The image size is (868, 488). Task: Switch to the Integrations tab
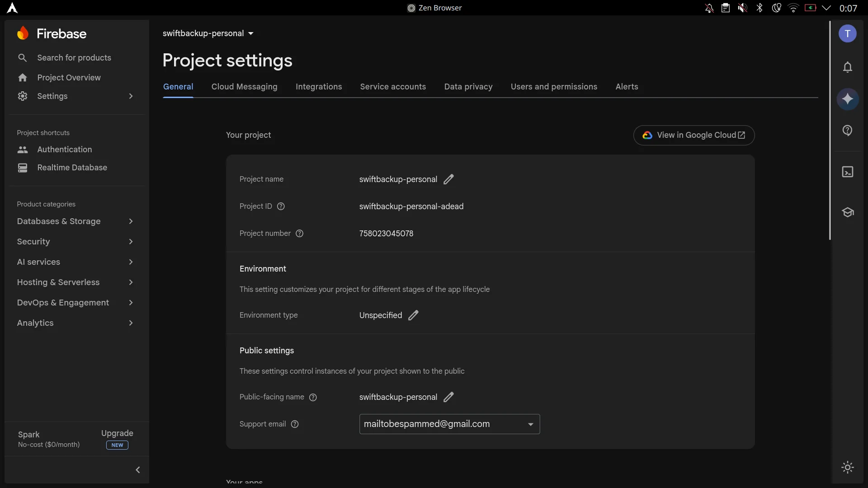pyautogui.click(x=319, y=87)
